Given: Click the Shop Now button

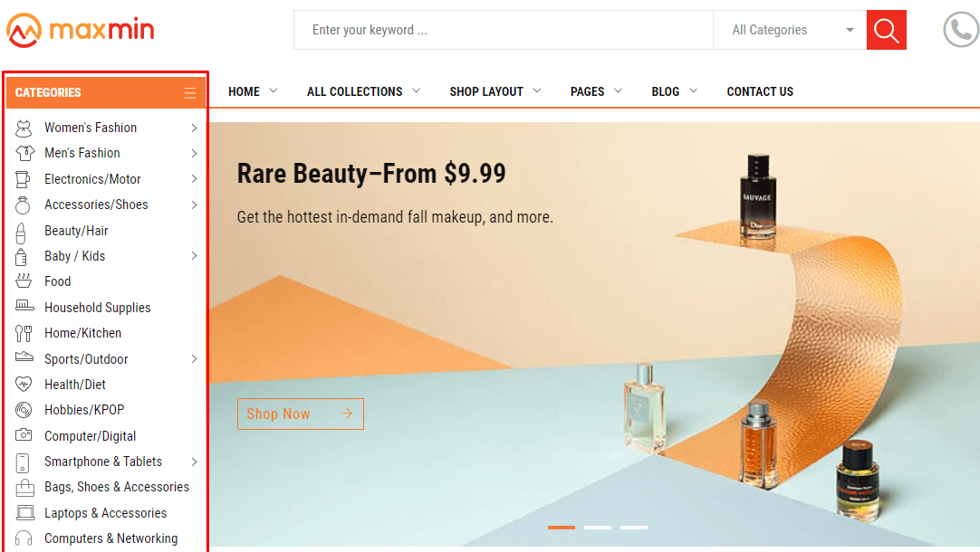Looking at the screenshot, I should [x=300, y=414].
